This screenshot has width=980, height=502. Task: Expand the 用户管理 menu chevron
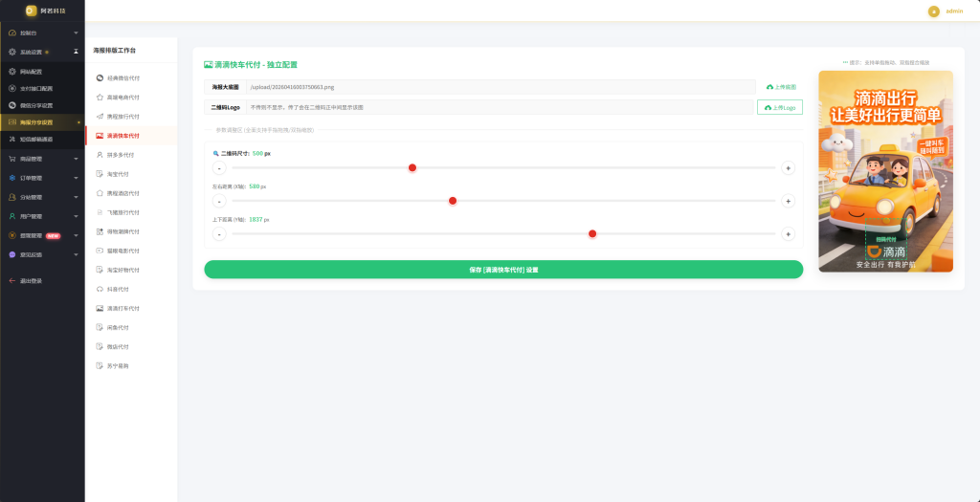[76, 217]
